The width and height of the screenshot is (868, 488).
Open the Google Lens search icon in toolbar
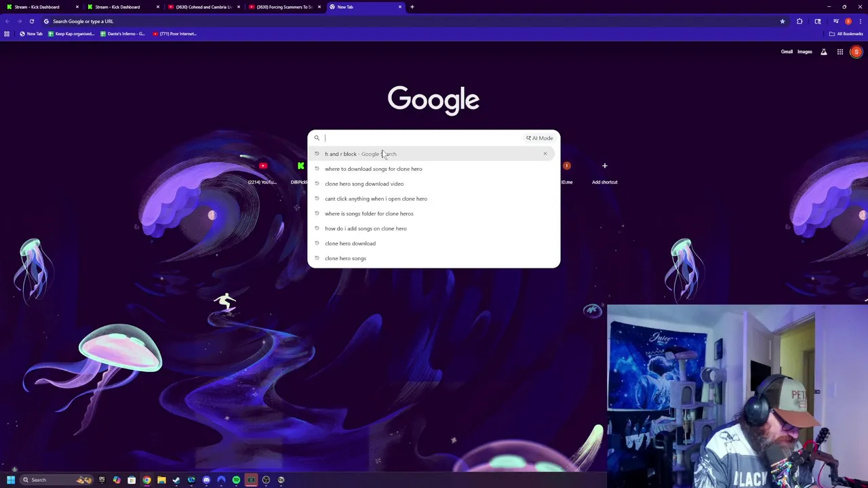pos(818,22)
